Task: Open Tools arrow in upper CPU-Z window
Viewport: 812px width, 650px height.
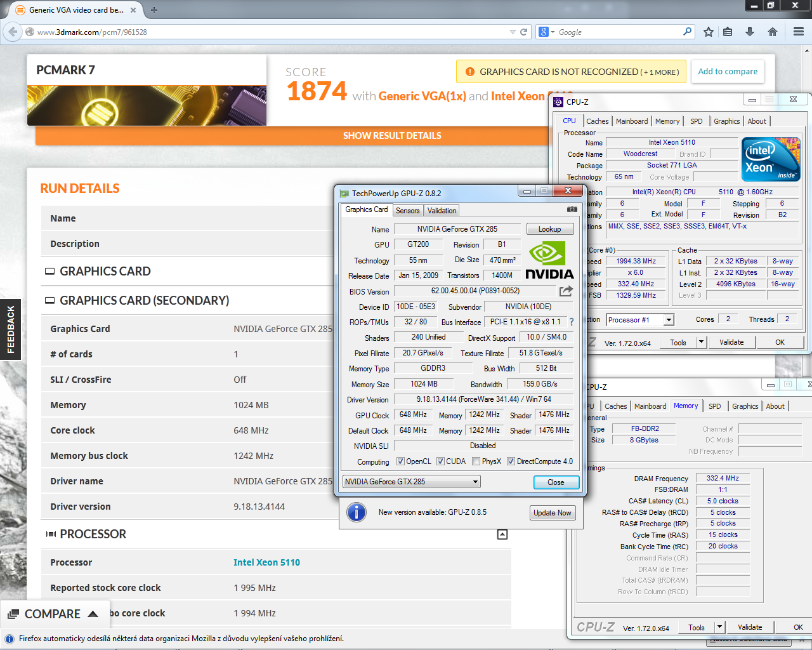Action: pos(701,342)
